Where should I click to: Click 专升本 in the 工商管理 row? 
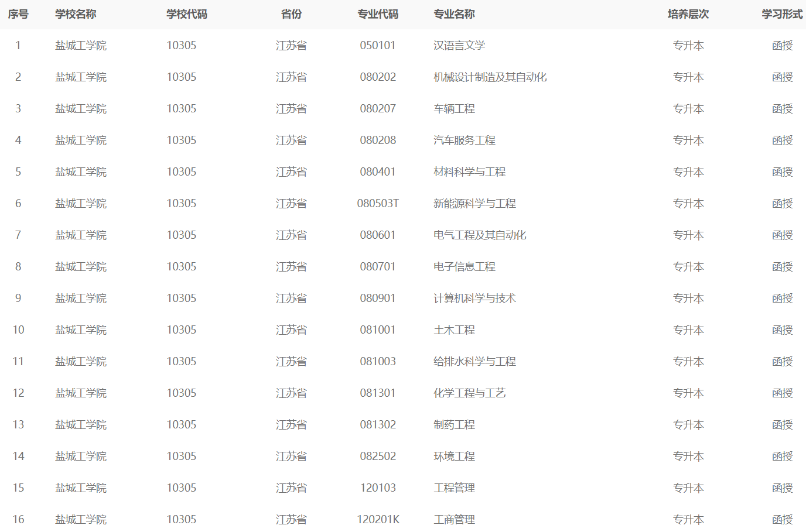(x=688, y=520)
